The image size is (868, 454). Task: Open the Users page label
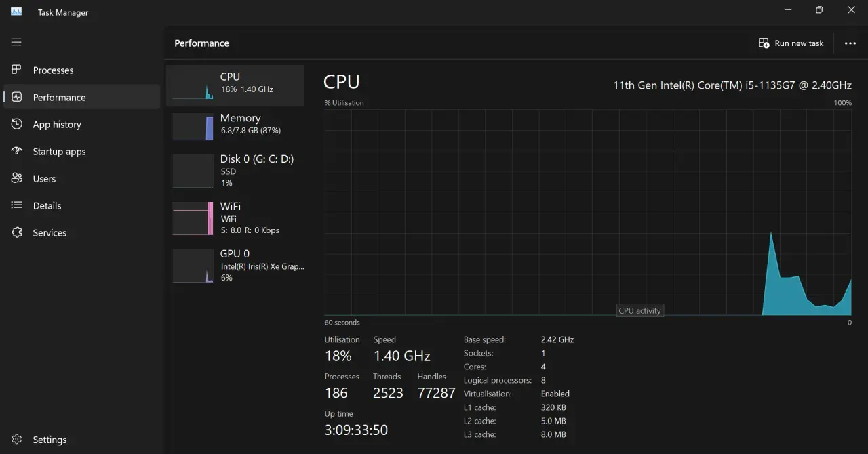click(x=44, y=179)
